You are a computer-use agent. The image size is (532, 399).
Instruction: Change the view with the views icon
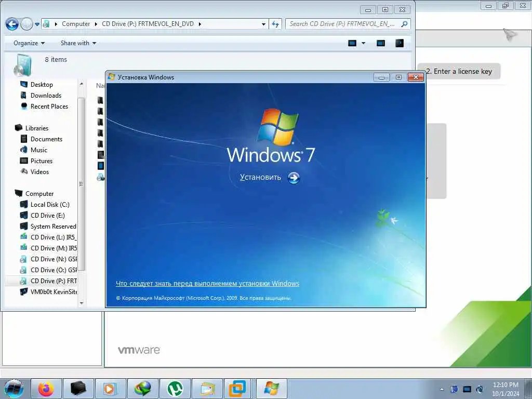point(353,43)
